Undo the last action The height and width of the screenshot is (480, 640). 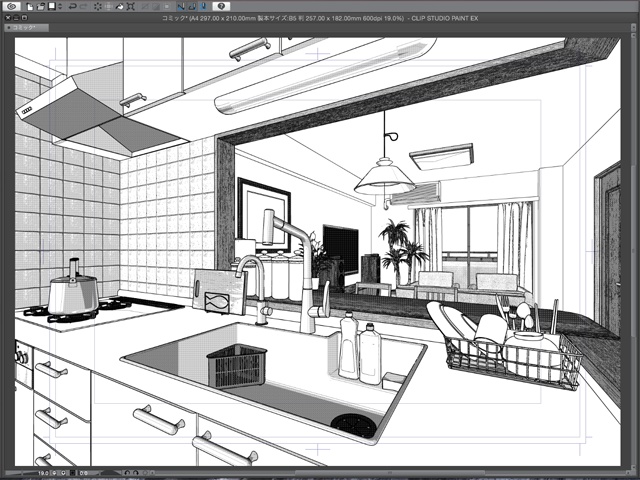72,6
